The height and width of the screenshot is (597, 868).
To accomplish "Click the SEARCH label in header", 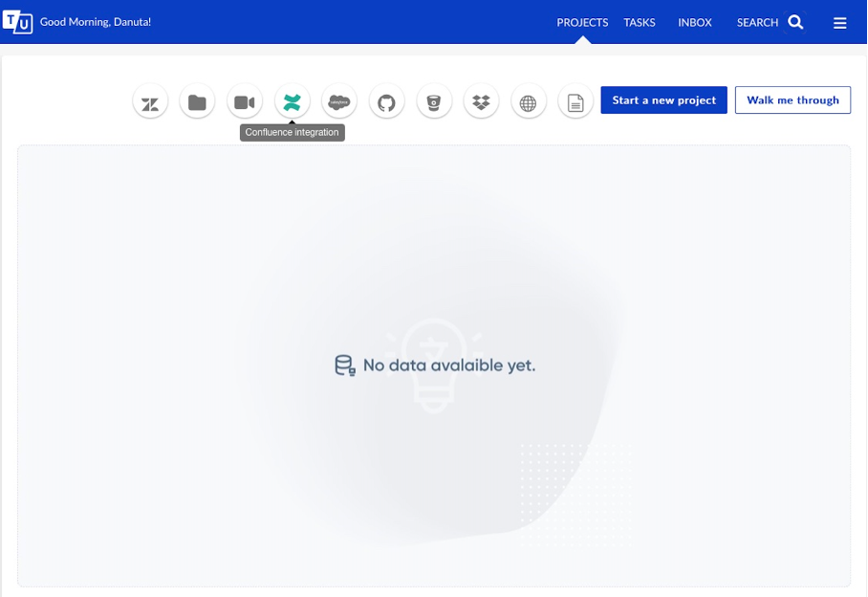I will (757, 23).
